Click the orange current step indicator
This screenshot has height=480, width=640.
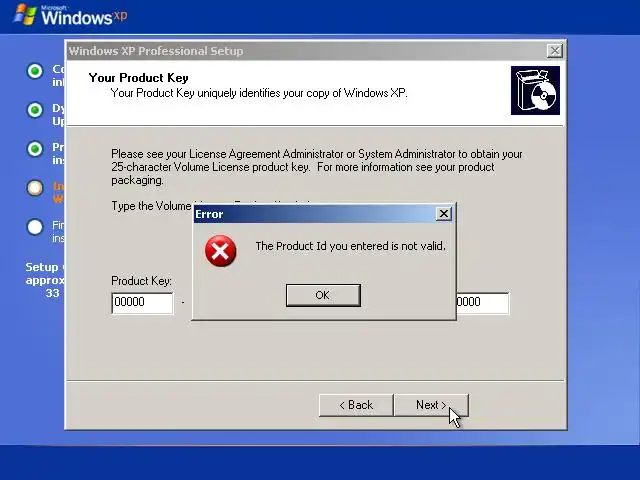click(x=35, y=188)
